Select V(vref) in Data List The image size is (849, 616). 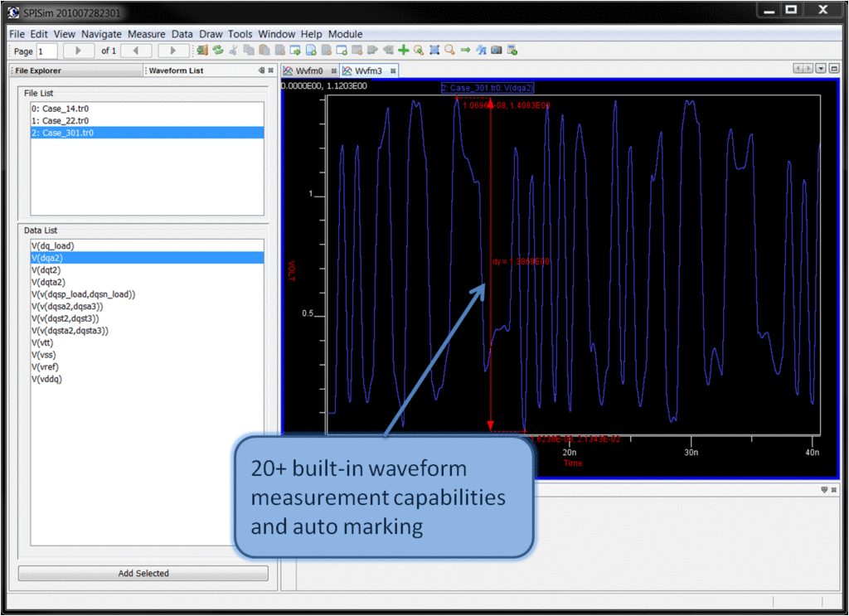click(45, 367)
